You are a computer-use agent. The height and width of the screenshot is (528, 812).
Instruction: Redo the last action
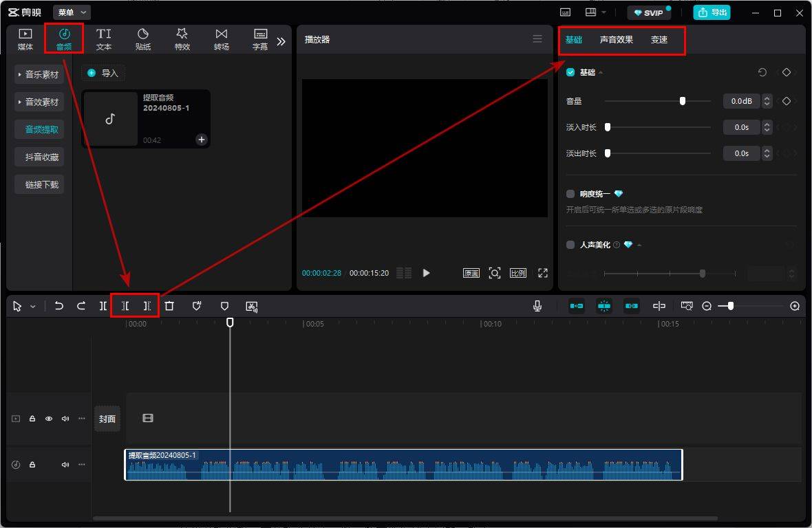point(81,306)
